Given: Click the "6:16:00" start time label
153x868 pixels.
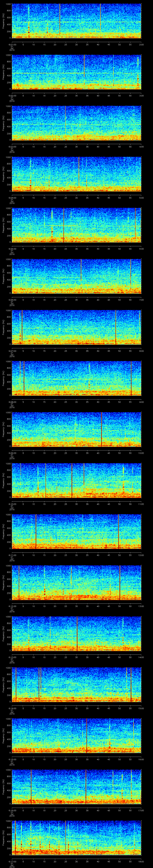Looking at the screenshot, I should (12, 810).
